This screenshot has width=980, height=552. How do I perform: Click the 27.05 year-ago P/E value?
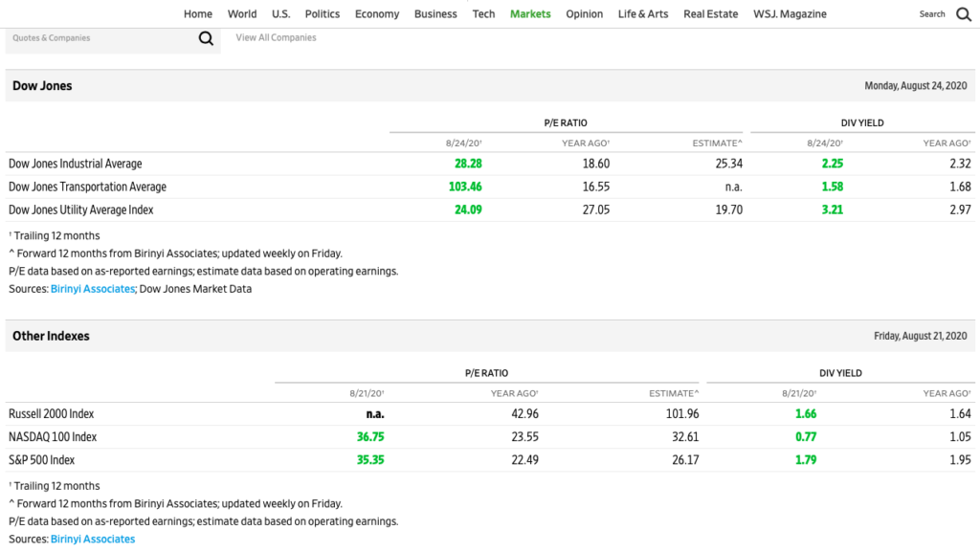[595, 210]
